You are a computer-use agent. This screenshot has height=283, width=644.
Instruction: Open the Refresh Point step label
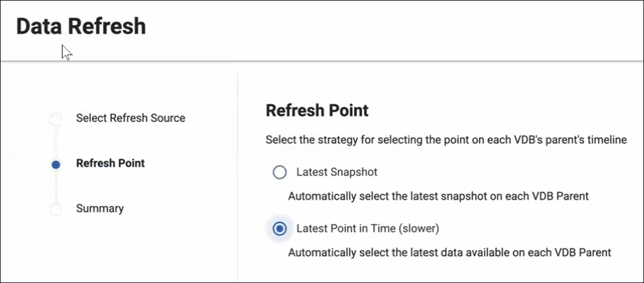click(x=110, y=163)
